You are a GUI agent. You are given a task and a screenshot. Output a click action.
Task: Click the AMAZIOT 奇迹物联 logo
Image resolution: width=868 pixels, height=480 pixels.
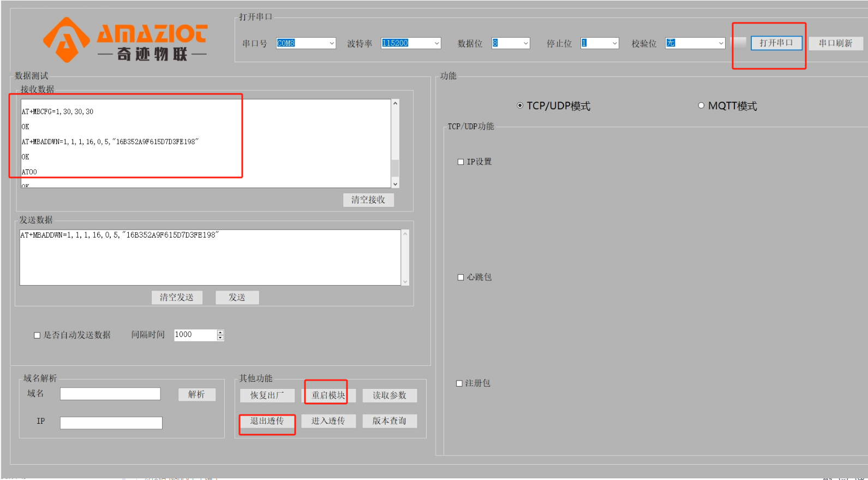click(x=125, y=40)
